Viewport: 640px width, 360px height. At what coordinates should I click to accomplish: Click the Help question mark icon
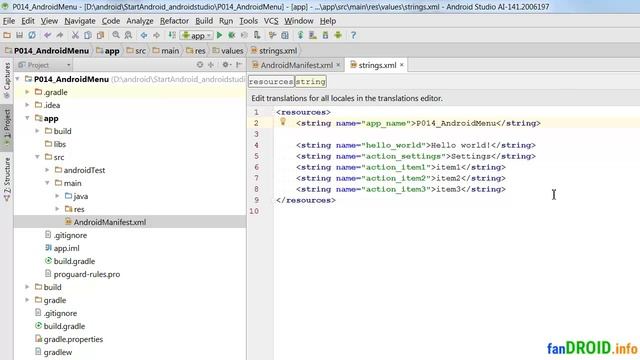pos(353,36)
